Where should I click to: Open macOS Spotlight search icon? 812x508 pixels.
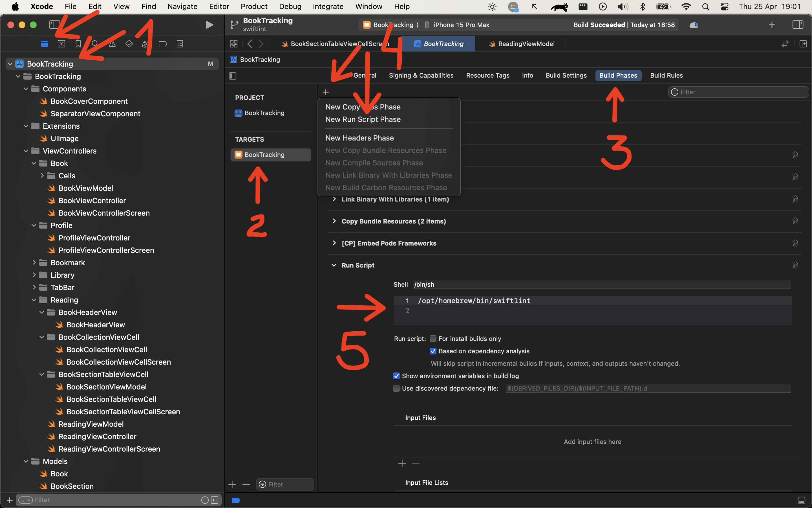coord(705,6)
